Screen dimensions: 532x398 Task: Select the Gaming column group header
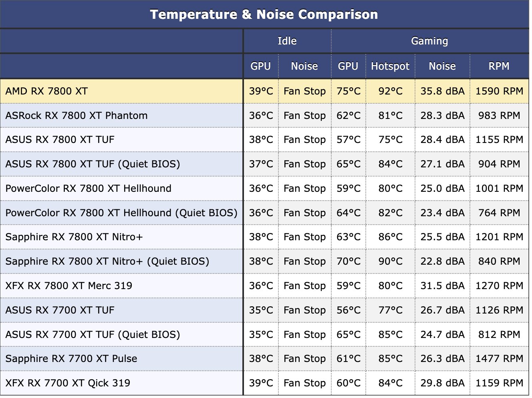click(430, 41)
